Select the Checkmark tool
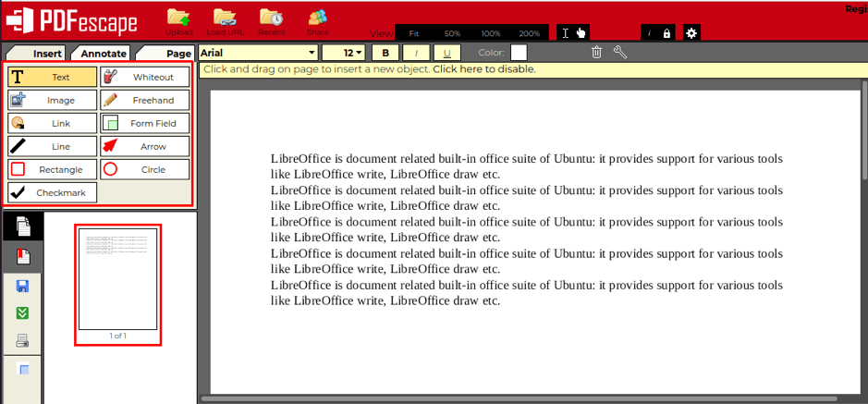The image size is (868, 404). [x=52, y=193]
